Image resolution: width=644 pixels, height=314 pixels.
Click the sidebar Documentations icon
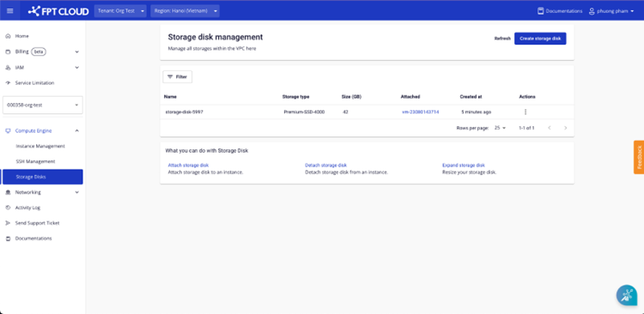point(8,239)
